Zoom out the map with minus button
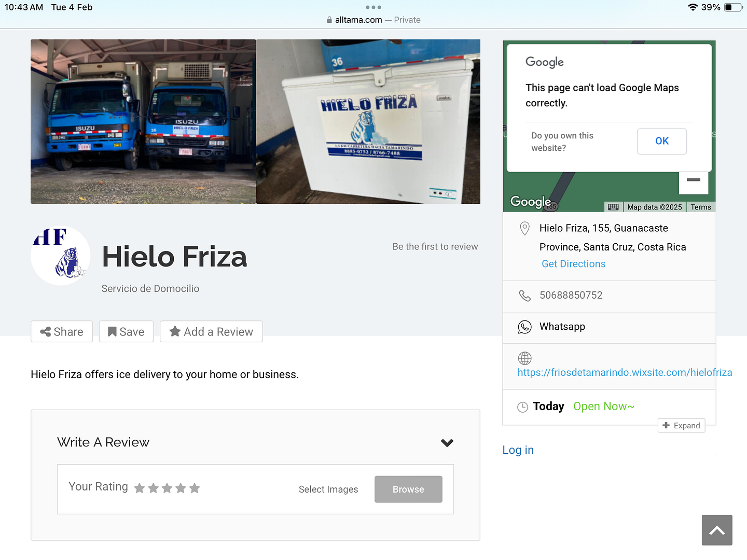Screen dimensions: 747x560 pyautogui.click(x=694, y=180)
